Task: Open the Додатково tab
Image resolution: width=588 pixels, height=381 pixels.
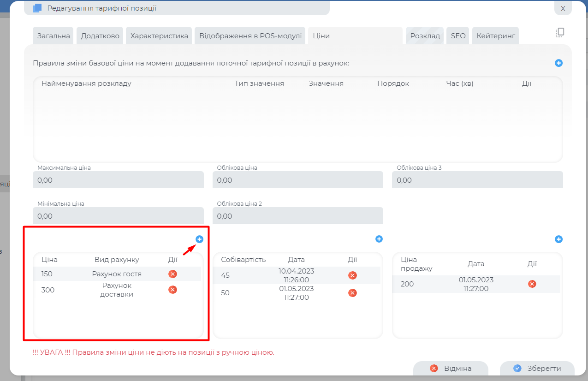Action: click(100, 36)
